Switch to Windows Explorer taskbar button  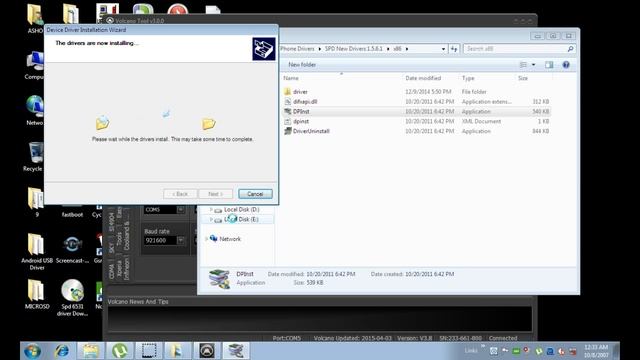[91, 351]
